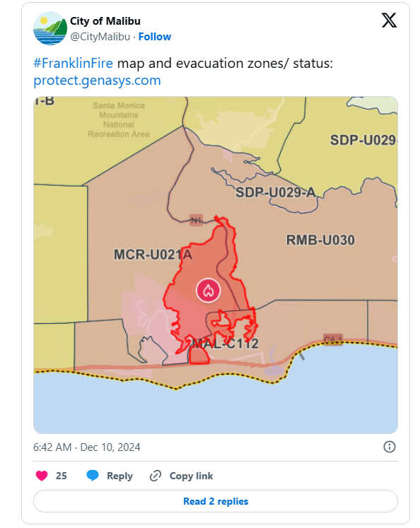The width and height of the screenshot is (420, 528).
Task: Click the X logo icon
Action: tap(389, 20)
